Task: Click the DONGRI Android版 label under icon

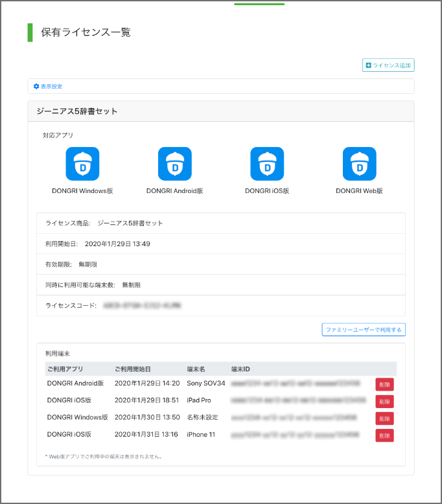Action: coord(175,191)
